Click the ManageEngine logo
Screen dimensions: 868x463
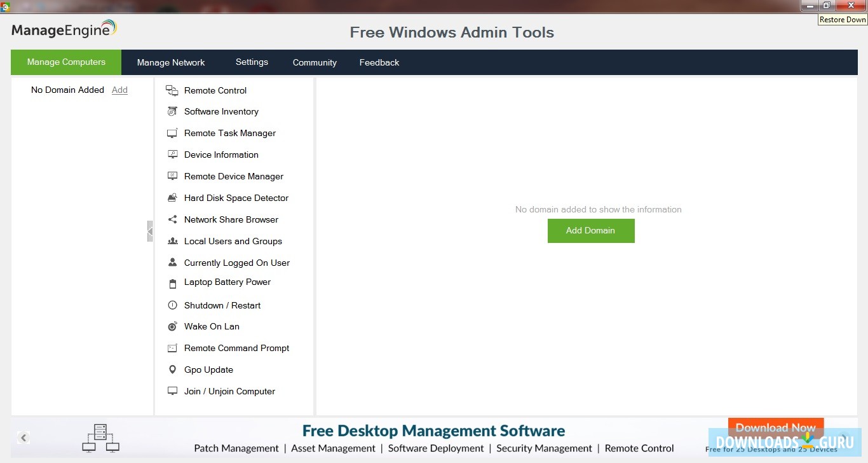pos(64,29)
